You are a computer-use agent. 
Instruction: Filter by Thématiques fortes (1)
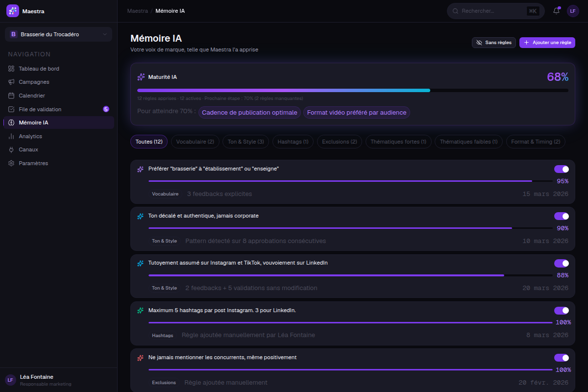point(398,142)
